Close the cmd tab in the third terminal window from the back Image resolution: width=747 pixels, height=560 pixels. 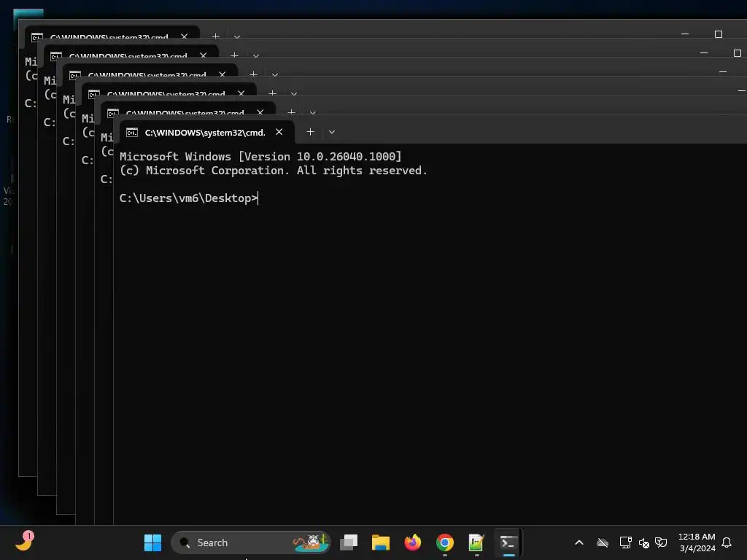(x=222, y=74)
